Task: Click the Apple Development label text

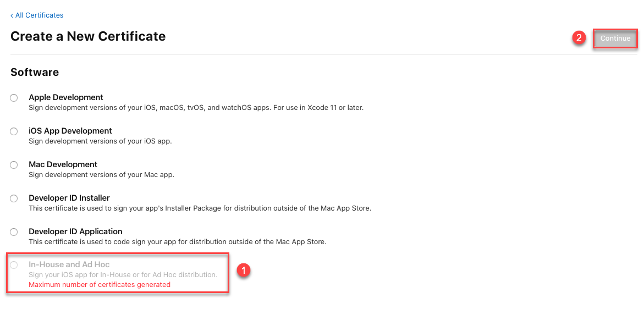Action: tap(66, 97)
